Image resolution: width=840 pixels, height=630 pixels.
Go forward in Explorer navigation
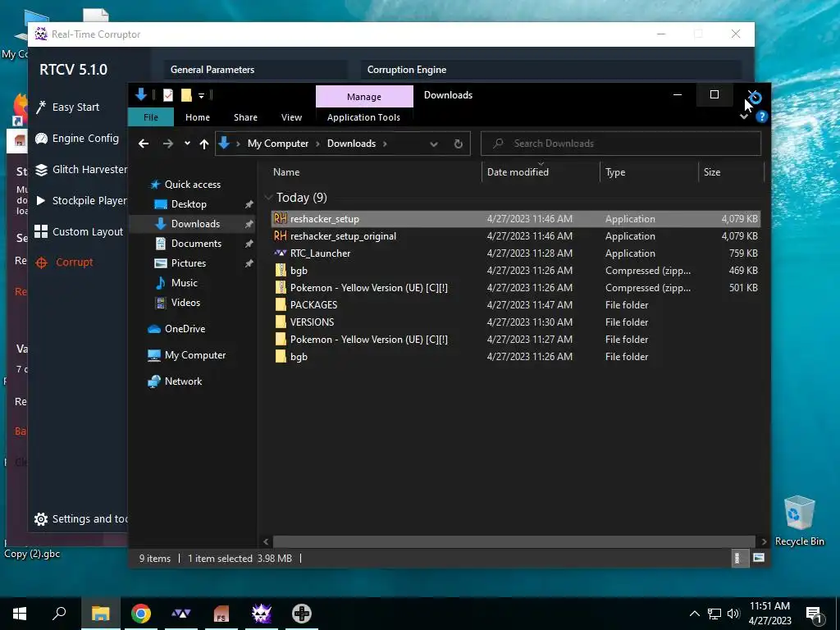coord(167,144)
